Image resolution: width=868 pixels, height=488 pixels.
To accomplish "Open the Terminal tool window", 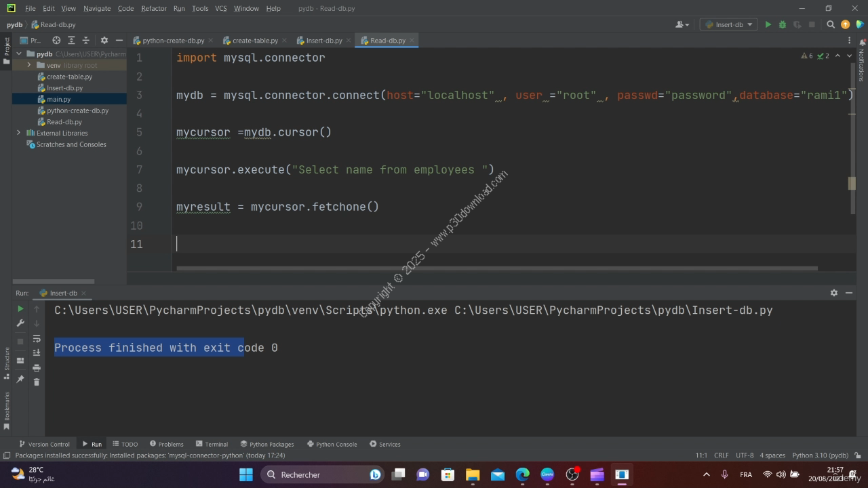I will (212, 444).
